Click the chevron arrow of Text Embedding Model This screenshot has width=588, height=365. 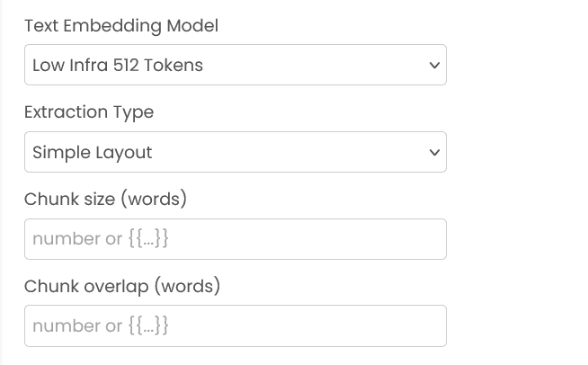[434, 65]
